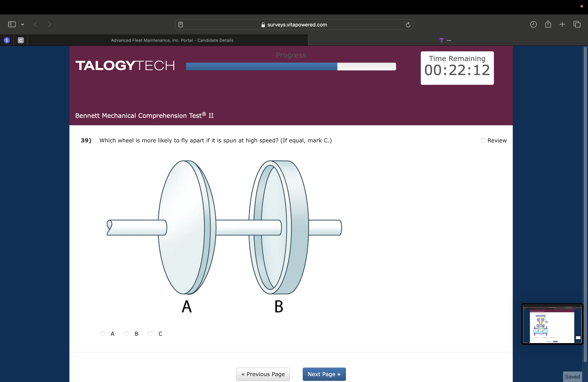
Task: Choose radio button C for equal
Action: pyautogui.click(x=150, y=334)
